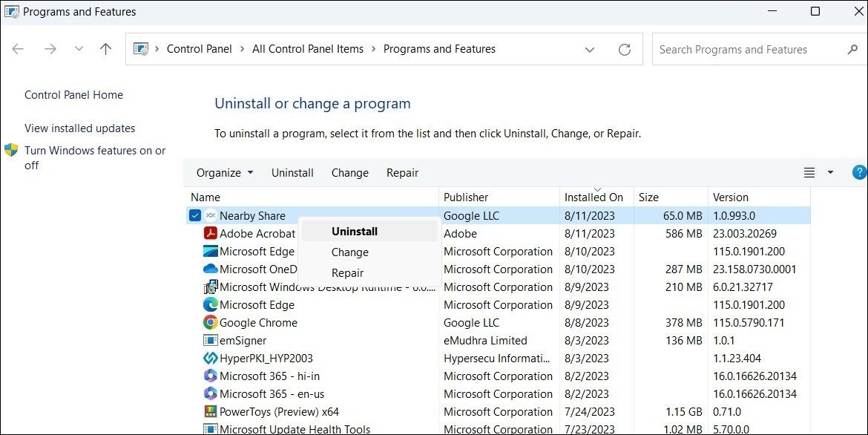Click the Google Chrome icon in the list

(x=210, y=323)
